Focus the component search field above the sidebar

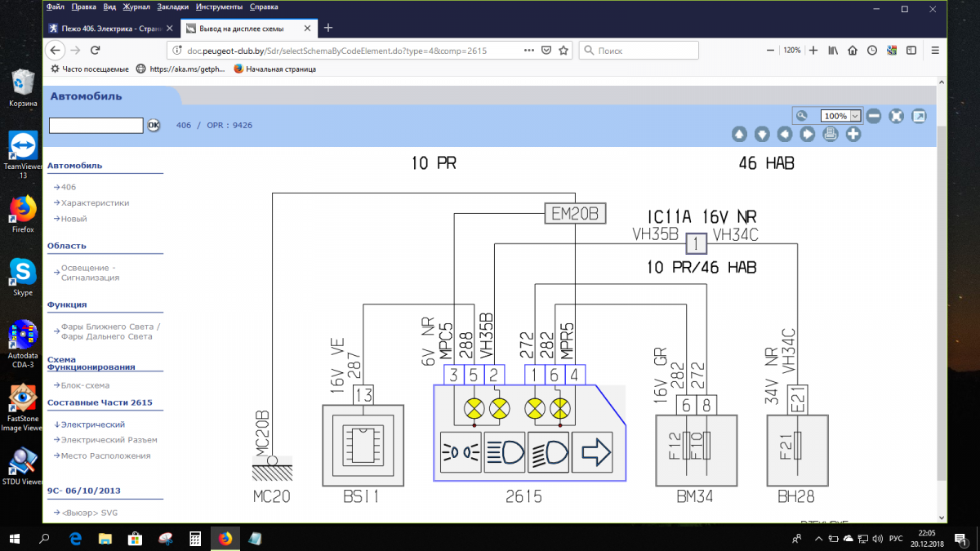(x=96, y=125)
